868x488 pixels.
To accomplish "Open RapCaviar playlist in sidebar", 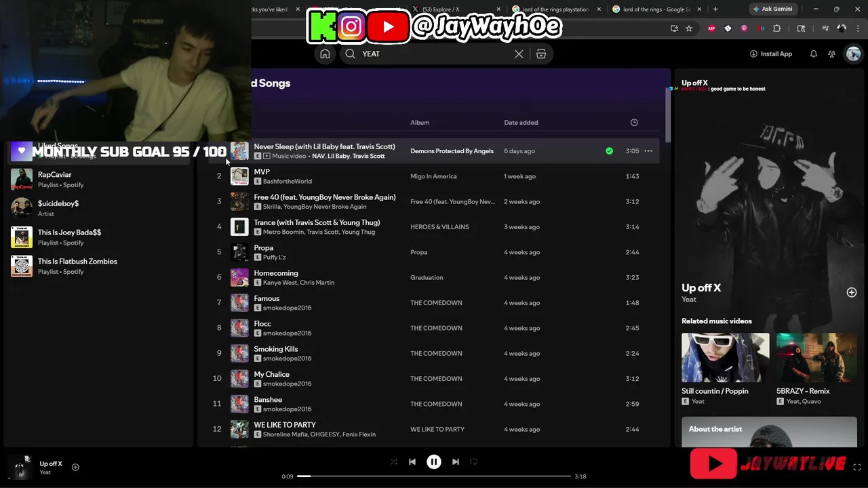I will point(98,180).
